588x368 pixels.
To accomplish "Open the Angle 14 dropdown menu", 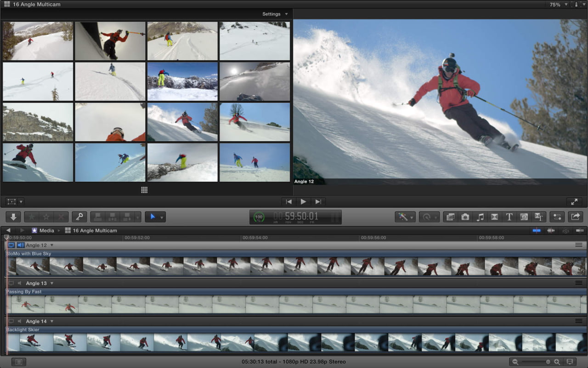I will click(x=52, y=321).
